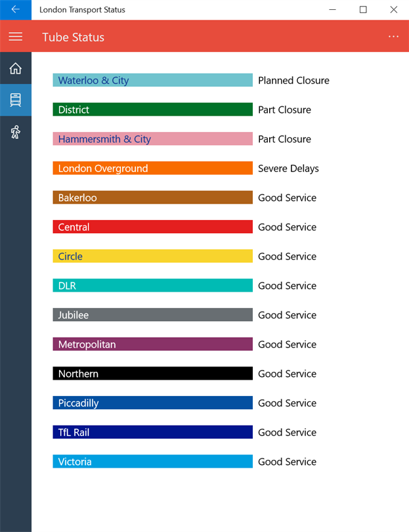
Task: Go to the Home page icon
Action: [15, 68]
